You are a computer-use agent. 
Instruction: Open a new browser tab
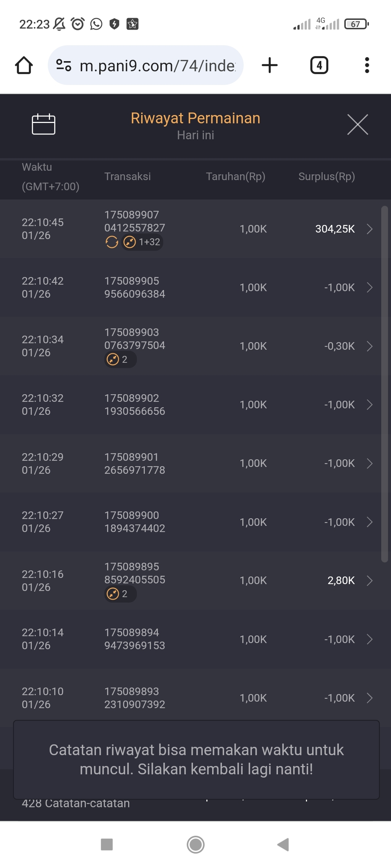tap(270, 65)
